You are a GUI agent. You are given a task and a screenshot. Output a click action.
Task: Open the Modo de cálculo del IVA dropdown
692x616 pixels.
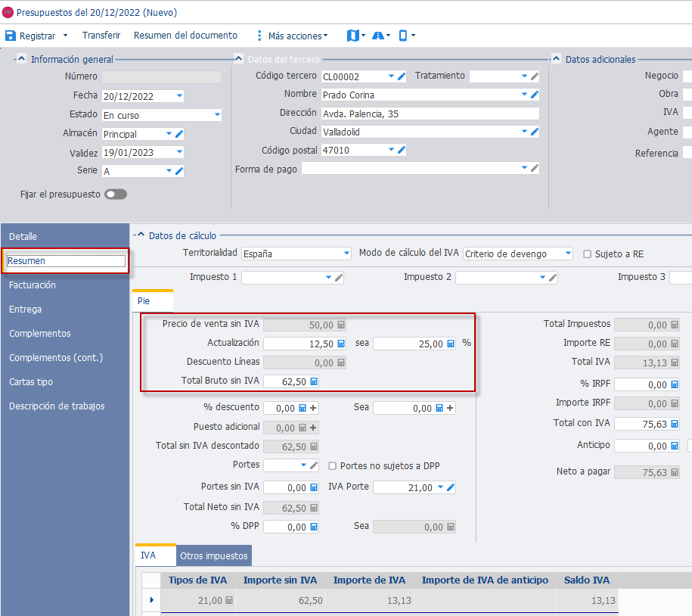tap(569, 254)
